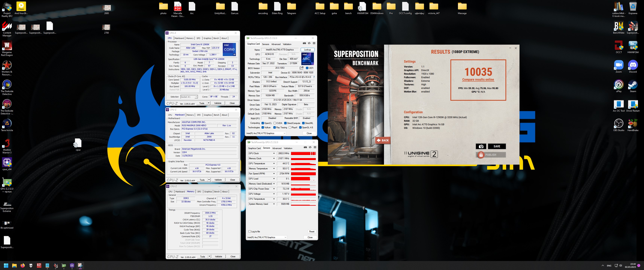Click refresh icon in GPU-Z Graphics Card window
Screen dimensions: 644x270
tap(309, 43)
